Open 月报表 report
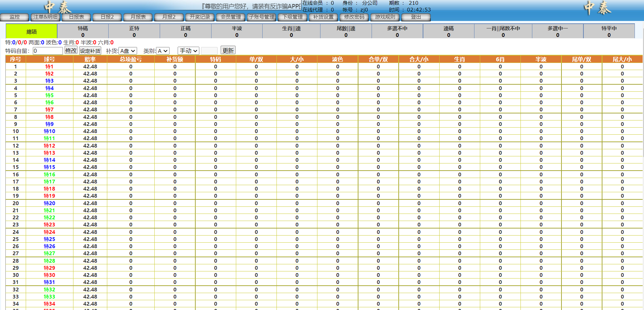The width and height of the screenshot is (644, 310). coord(138,17)
